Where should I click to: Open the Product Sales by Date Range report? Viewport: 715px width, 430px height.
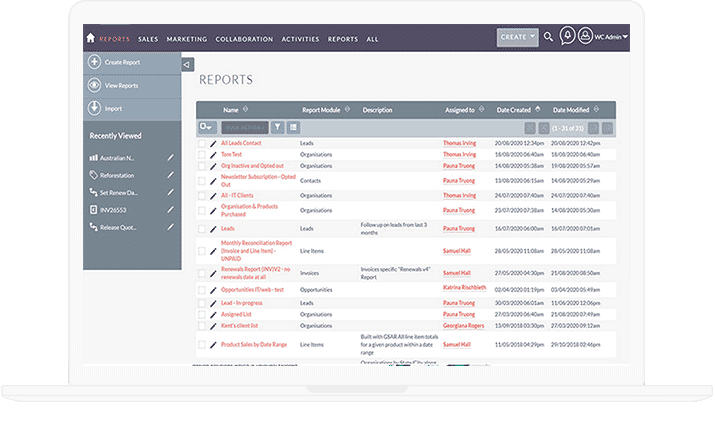tap(255, 344)
